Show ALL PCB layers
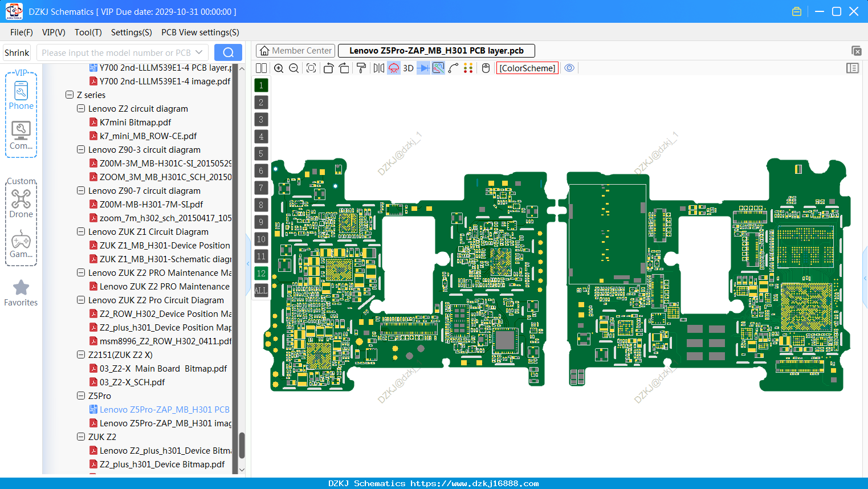The image size is (868, 489). [261, 291]
